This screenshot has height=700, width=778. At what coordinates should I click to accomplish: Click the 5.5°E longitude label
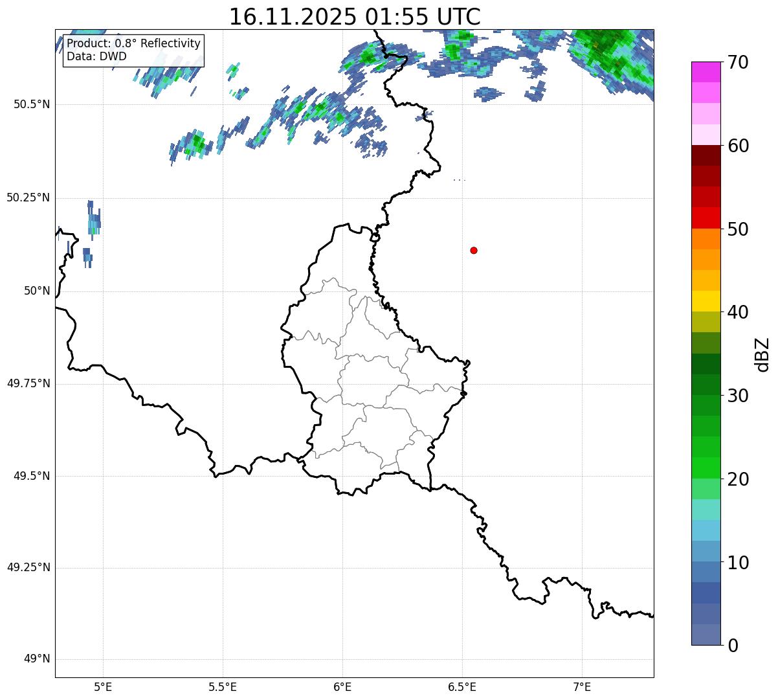(x=223, y=686)
